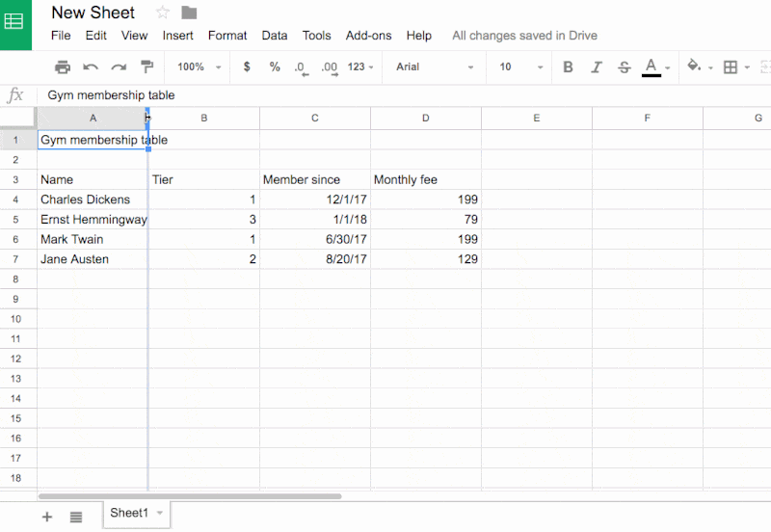The height and width of the screenshot is (532, 771).
Task: Click the Name header cell
Action: coord(93,179)
